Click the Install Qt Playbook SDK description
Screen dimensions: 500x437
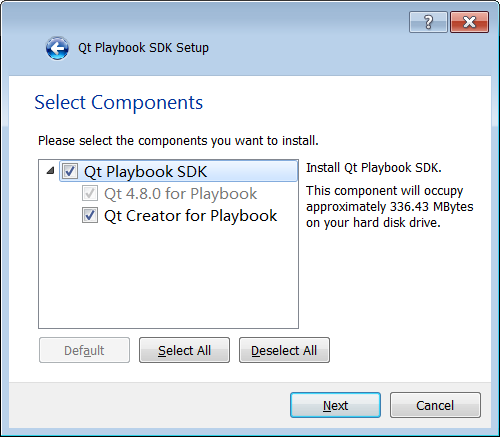click(x=374, y=168)
